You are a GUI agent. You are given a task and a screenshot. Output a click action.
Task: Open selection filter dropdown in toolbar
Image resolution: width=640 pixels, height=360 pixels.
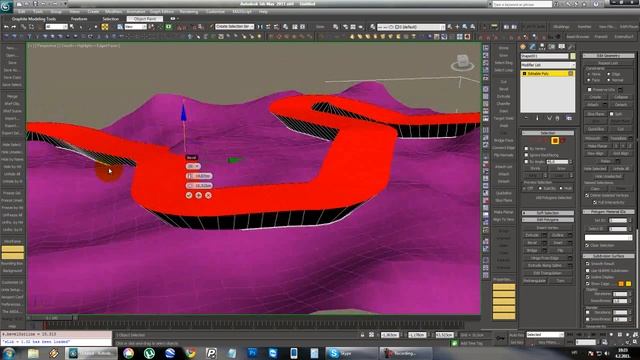pos(57,27)
